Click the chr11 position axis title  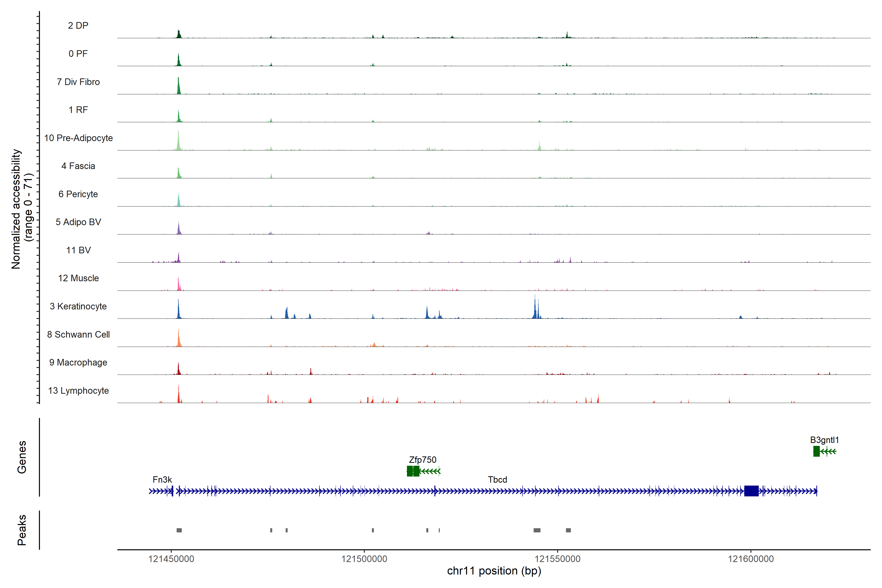coord(494,571)
